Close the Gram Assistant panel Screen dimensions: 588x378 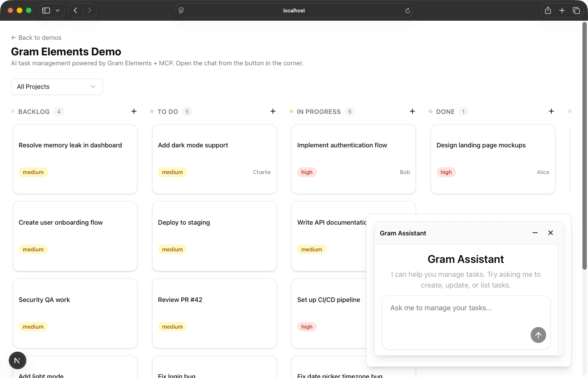coord(551,233)
